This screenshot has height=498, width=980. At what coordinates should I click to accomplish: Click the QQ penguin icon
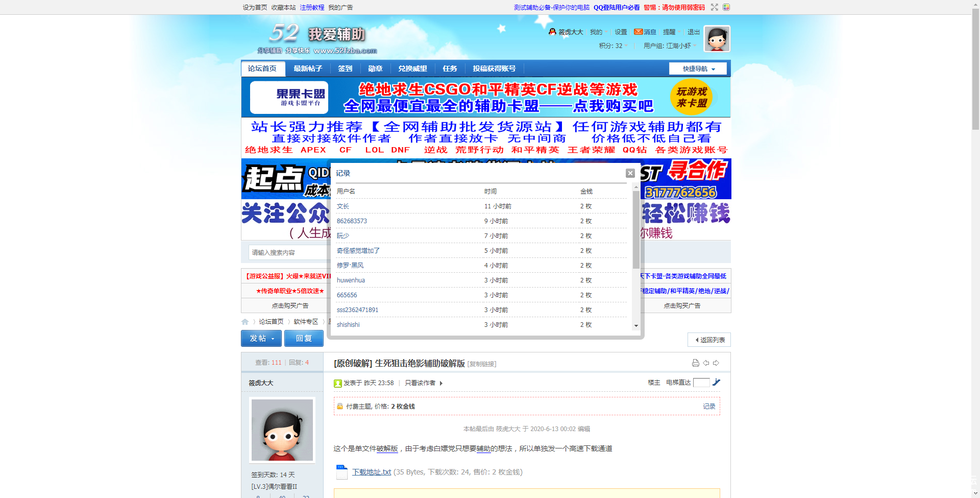552,32
